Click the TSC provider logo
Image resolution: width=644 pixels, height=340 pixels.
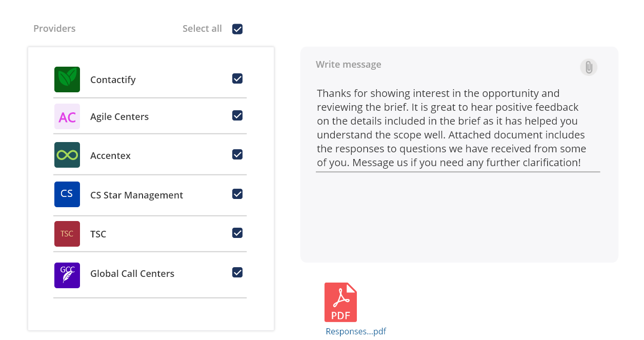click(67, 233)
